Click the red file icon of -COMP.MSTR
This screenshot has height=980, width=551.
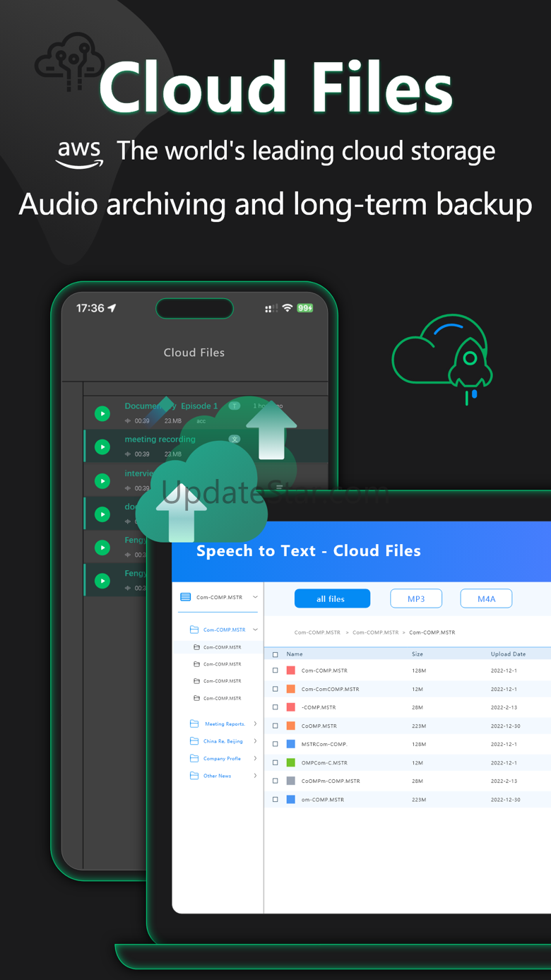(291, 707)
